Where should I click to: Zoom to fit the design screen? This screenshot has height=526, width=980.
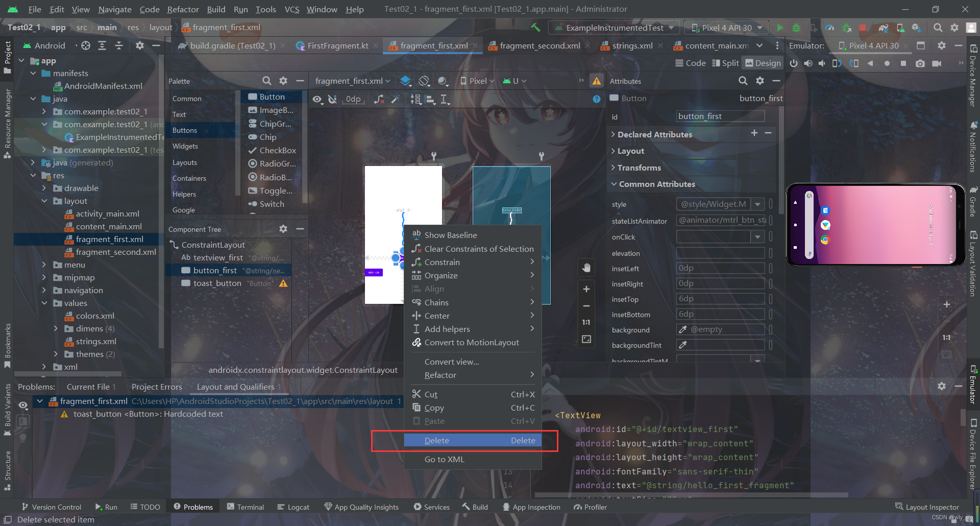[x=586, y=339]
